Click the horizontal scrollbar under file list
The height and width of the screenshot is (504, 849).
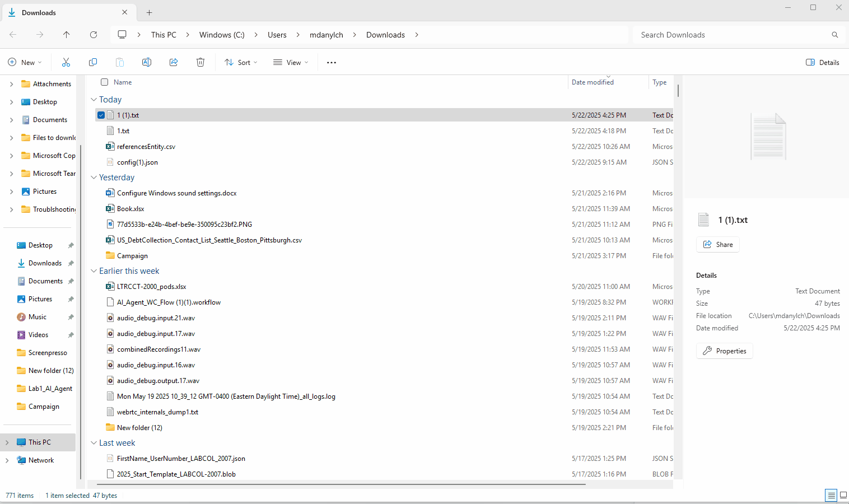click(342, 484)
